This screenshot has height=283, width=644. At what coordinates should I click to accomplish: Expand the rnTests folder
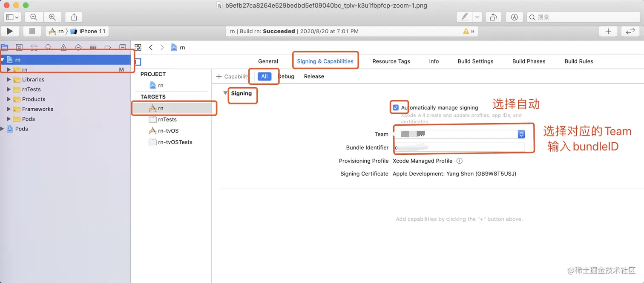click(9, 89)
